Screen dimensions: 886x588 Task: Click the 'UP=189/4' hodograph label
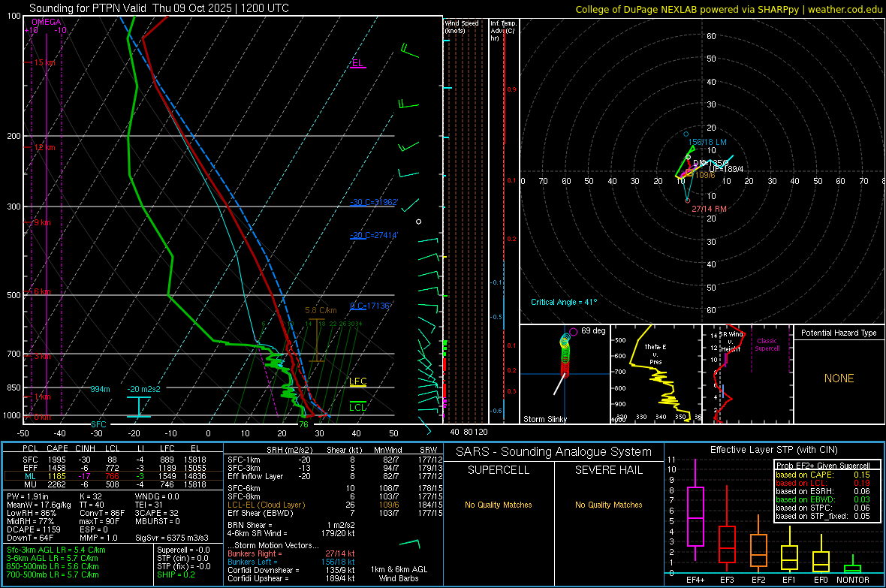(726, 169)
